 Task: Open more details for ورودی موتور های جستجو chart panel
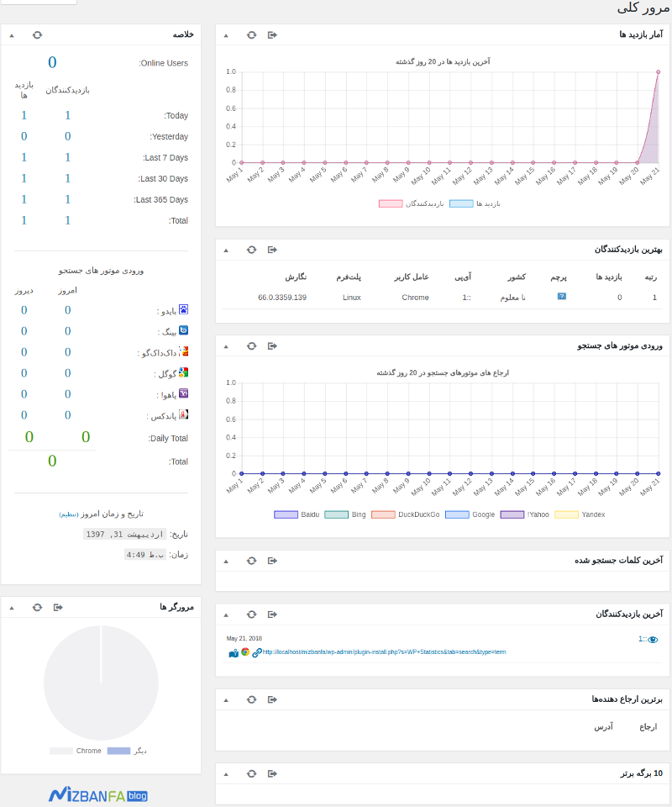pyautogui.click(x=272, y=345)
